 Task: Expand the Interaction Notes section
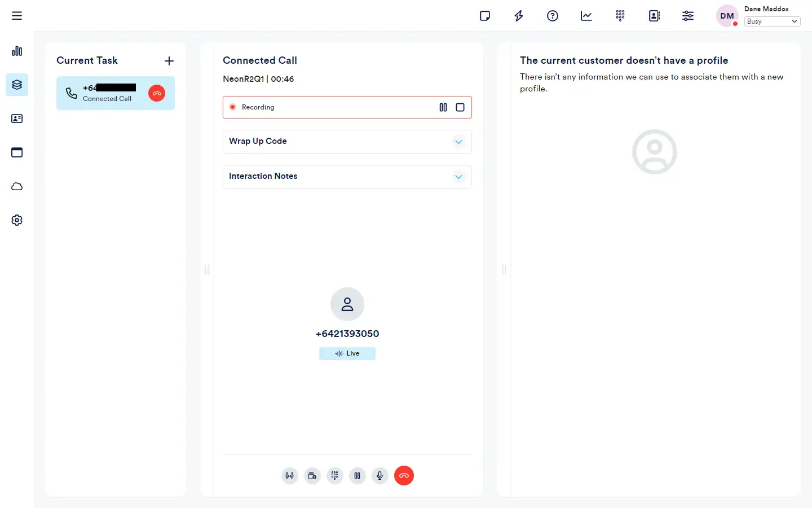(x=458, y=177)
